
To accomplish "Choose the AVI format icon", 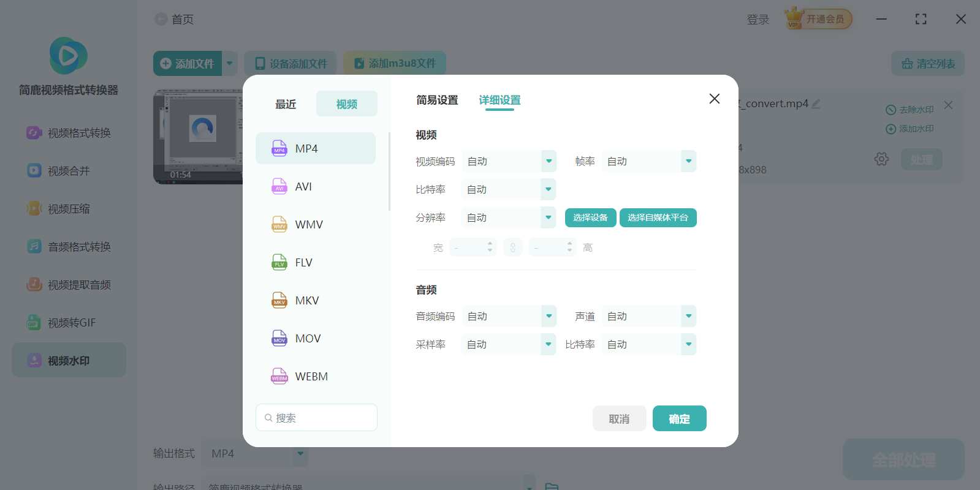I will (279, 186).
